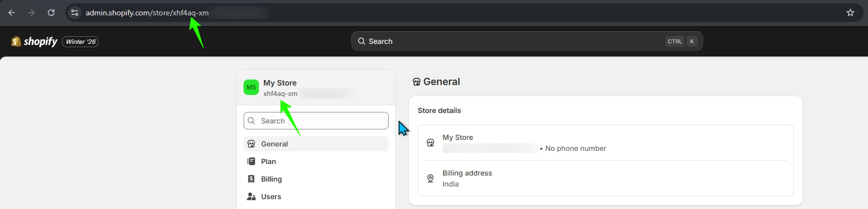This screenshot has height=209, width=868.
Task: Open the Winter '26 edition badge
Action: (x=80, y=42)
